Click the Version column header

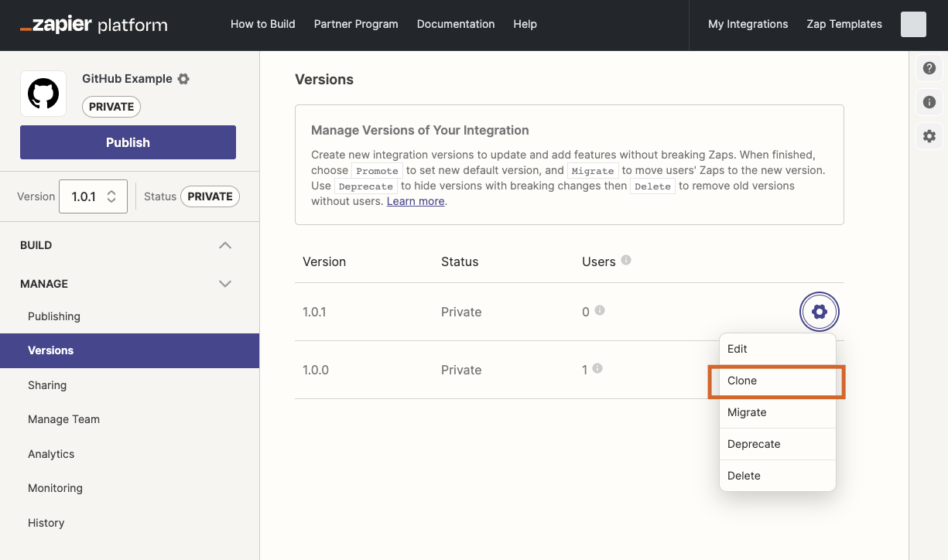pos(324,261)
